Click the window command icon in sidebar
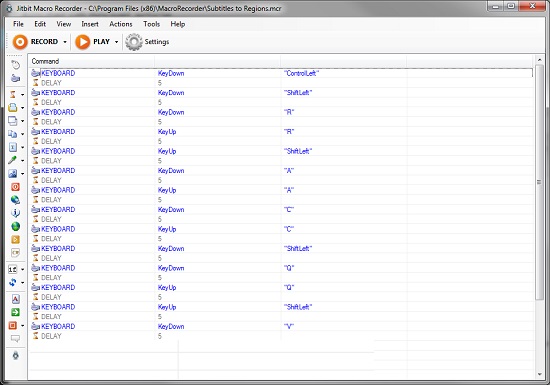Screen dimensions: 550x385 (x=13, y=121)
